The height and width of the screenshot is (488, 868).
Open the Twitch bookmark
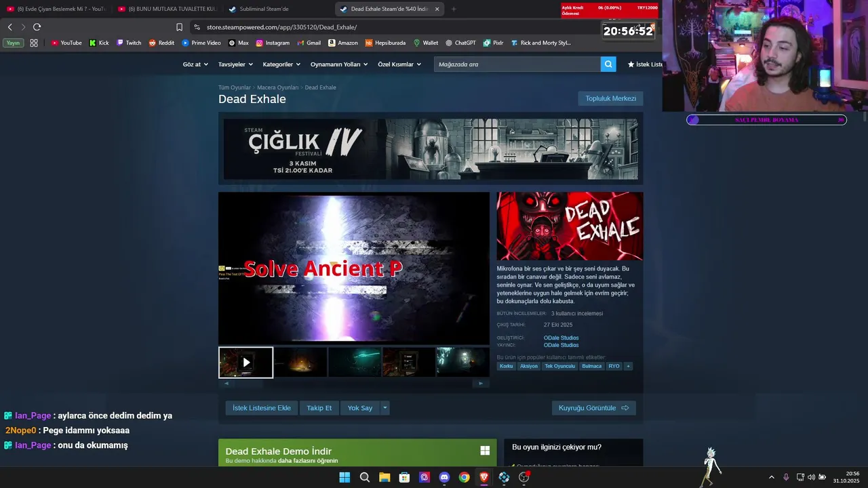coord(129,43)
